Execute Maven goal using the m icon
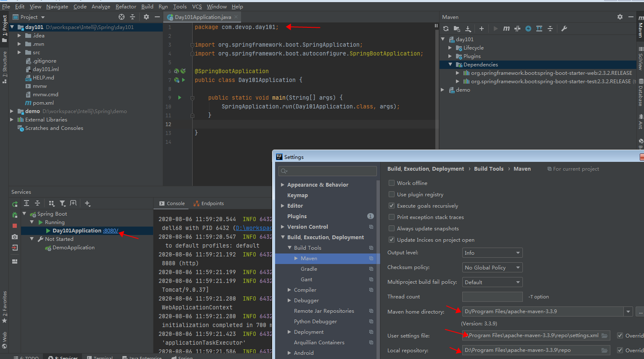644x359 pixels. click(x=506, y=29)
